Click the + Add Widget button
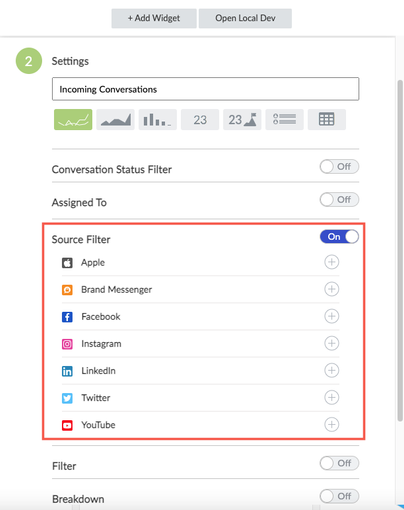This screenshot has height=510, width=404. 154,18
